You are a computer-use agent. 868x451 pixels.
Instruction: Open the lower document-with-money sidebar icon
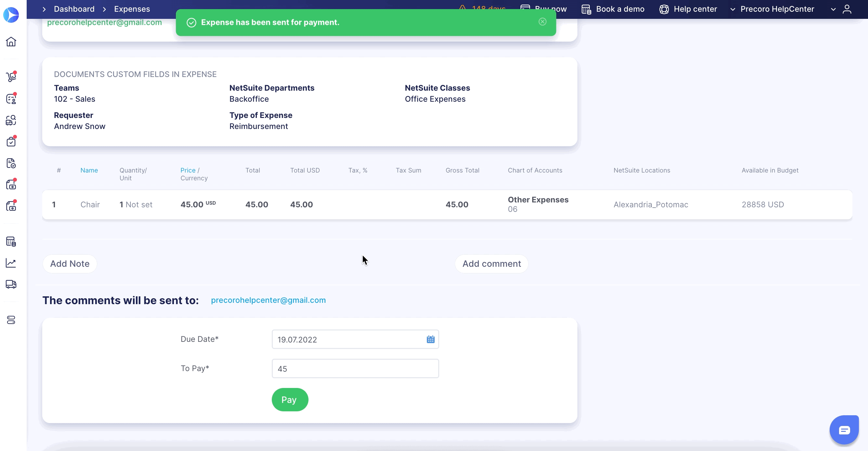pos(11,206)
